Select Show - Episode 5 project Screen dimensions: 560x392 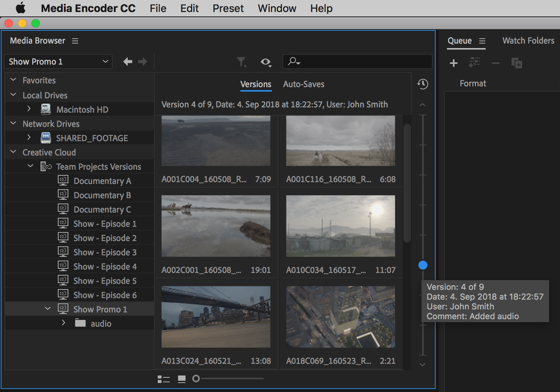click(105, 281)
